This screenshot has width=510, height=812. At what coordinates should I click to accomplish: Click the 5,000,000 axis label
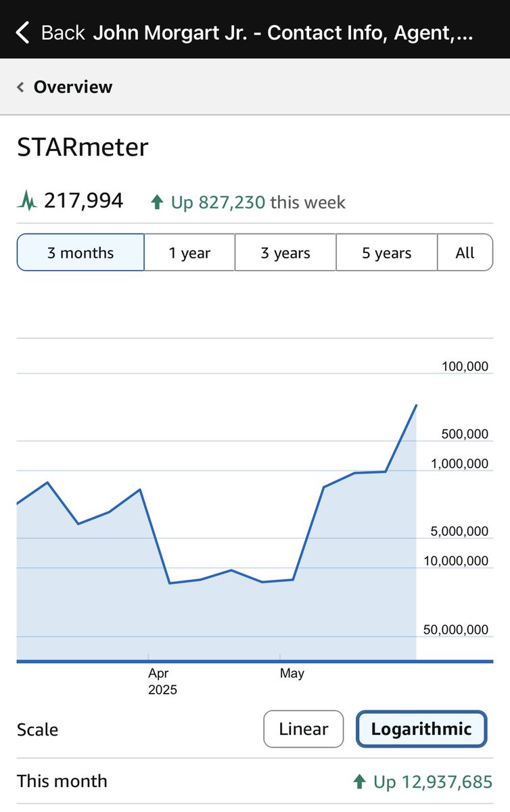coord(459,531)
